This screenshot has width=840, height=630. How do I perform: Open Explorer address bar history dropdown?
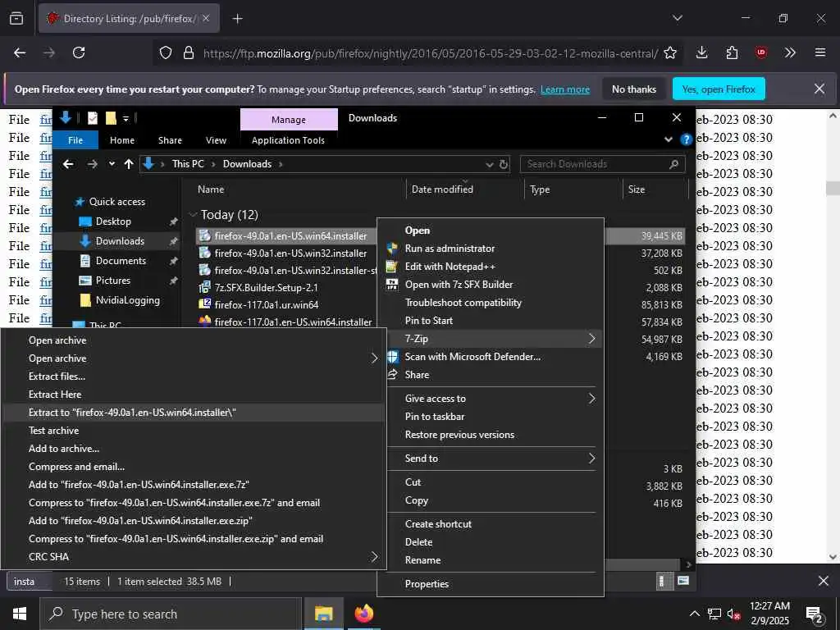[489, 164]
